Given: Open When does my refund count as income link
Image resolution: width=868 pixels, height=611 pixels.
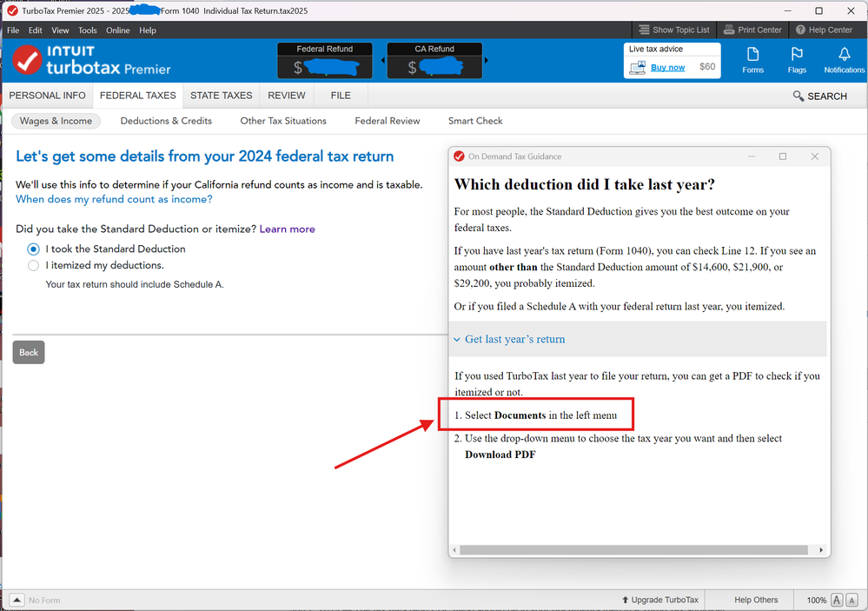Looking at the screenshot, I should point(114,199).
